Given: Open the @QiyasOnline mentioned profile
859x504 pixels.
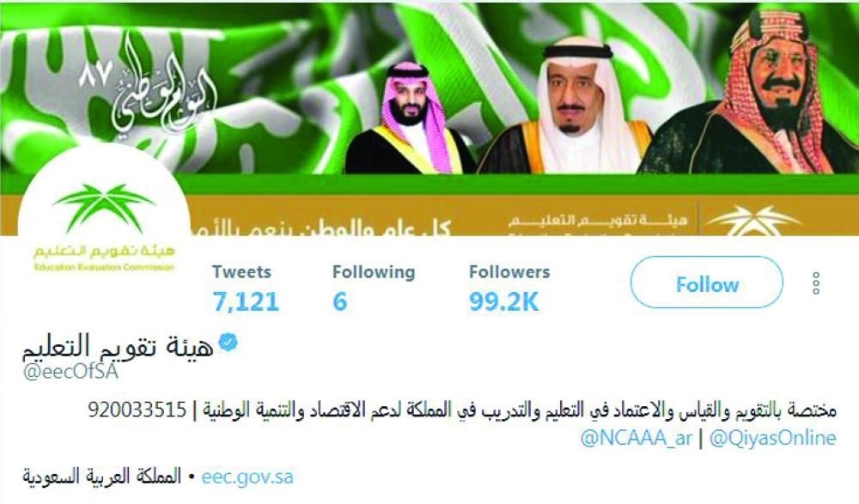Looking at the screenshot, I should click(772, 438).
